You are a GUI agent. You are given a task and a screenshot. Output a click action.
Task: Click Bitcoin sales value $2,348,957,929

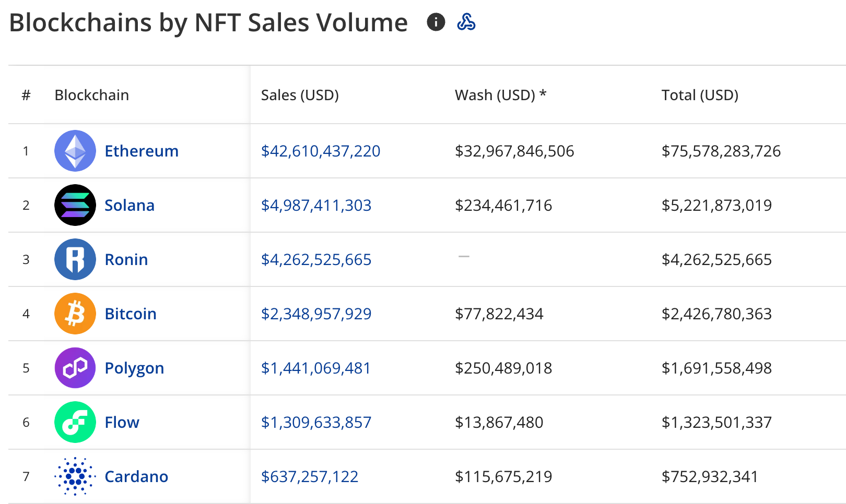[x=316, y=314]
